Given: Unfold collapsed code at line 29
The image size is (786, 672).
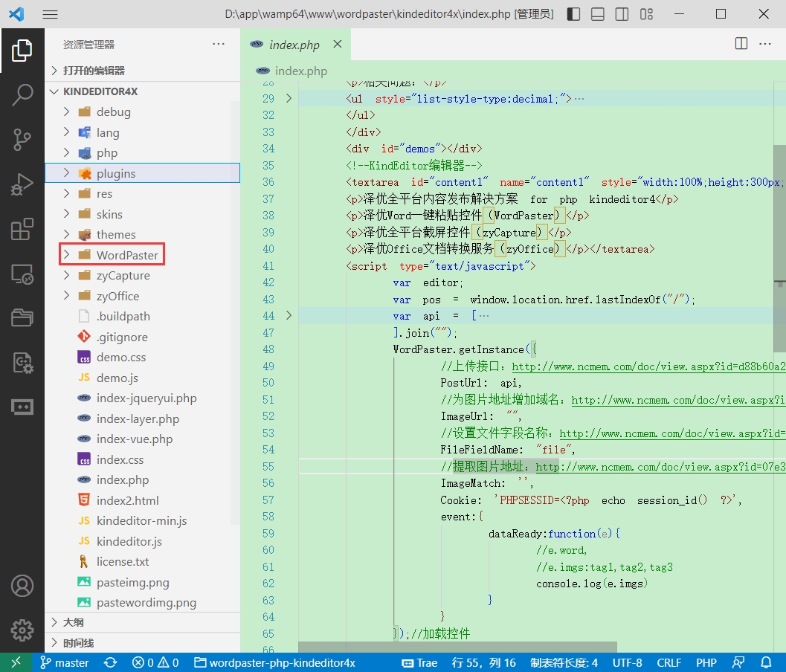Looking at the screenshot, I should 289,98.
